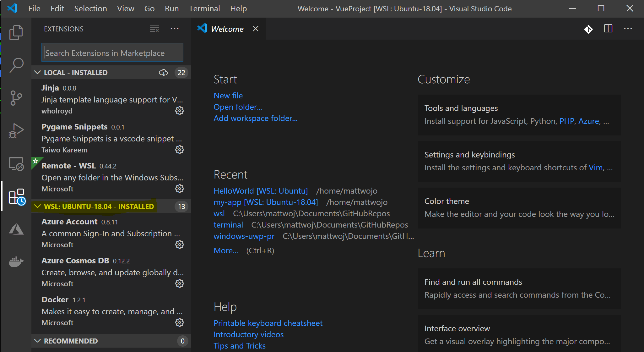644x352 pixels.
Task: Click the Extensions overflow menu button
Action: click(175, 28)
